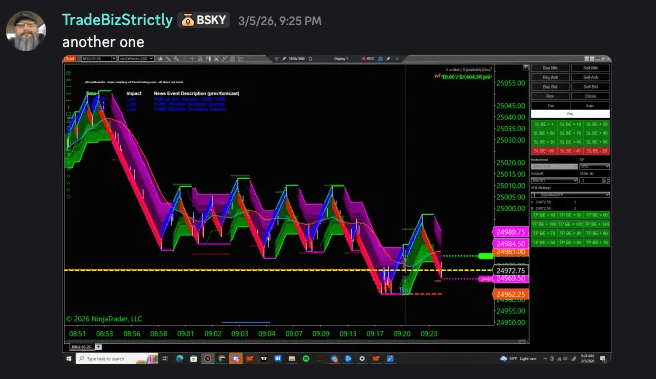Click the SL BE + 70 button
656x379 pixels.
[571, 133]
